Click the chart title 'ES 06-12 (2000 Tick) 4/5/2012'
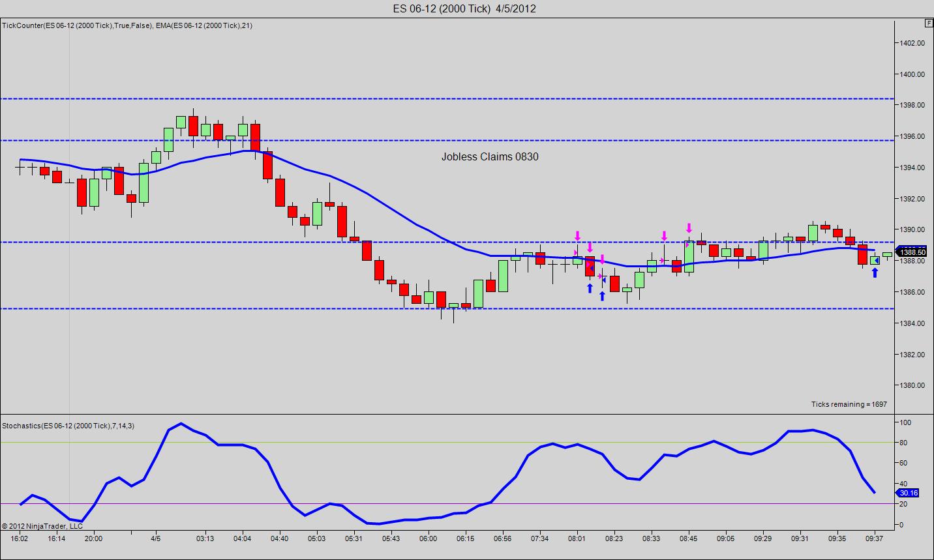Image resolution: width=934 pixels, height=560 pixels. 464,8
